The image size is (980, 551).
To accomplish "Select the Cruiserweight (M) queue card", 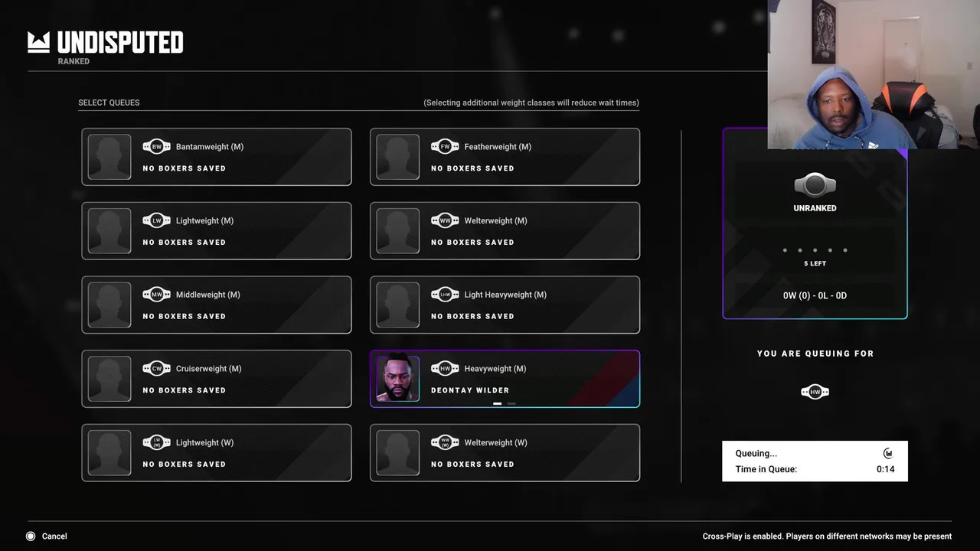I will point(217,379).
